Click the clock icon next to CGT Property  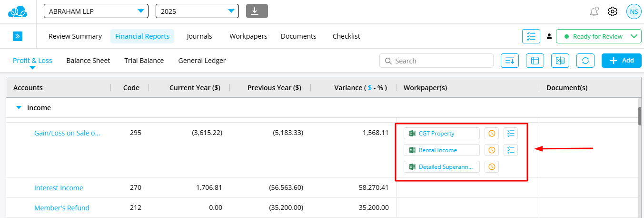tap(492, 134)
